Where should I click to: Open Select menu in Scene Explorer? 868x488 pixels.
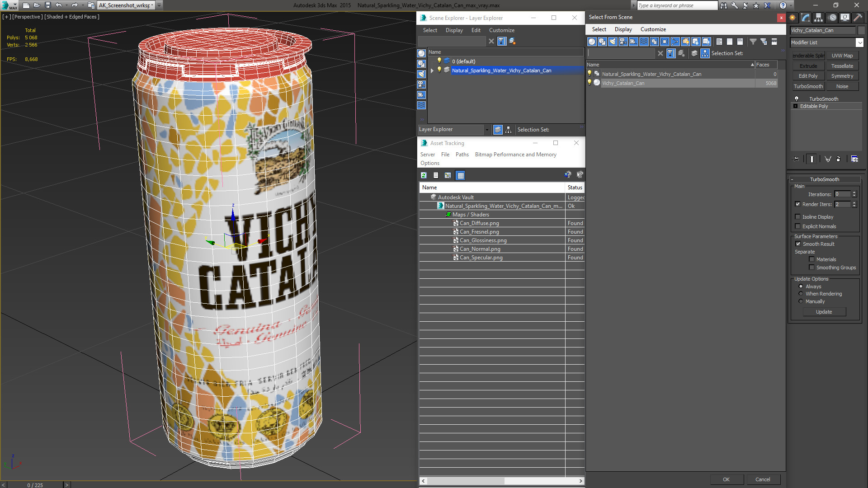click(x=430, y=30)
